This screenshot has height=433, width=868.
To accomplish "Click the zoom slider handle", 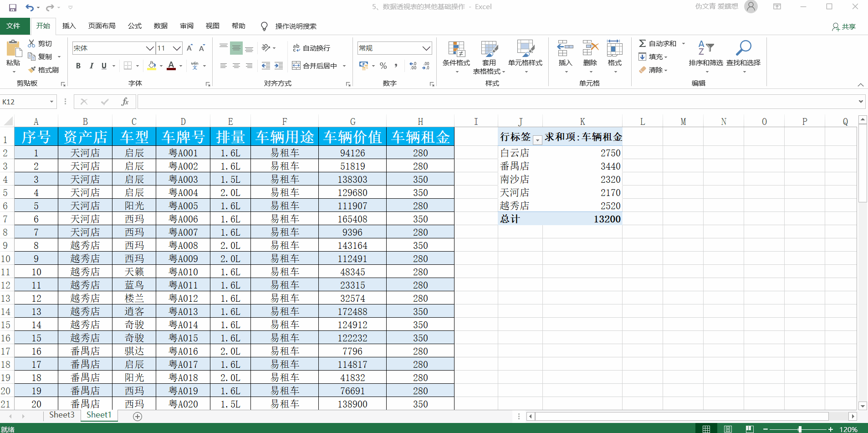I will [x=800, y=429].
